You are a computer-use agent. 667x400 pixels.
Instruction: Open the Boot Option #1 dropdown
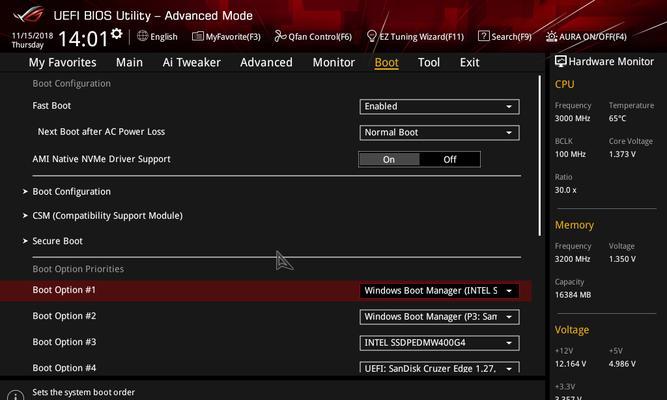pos(439,291)
